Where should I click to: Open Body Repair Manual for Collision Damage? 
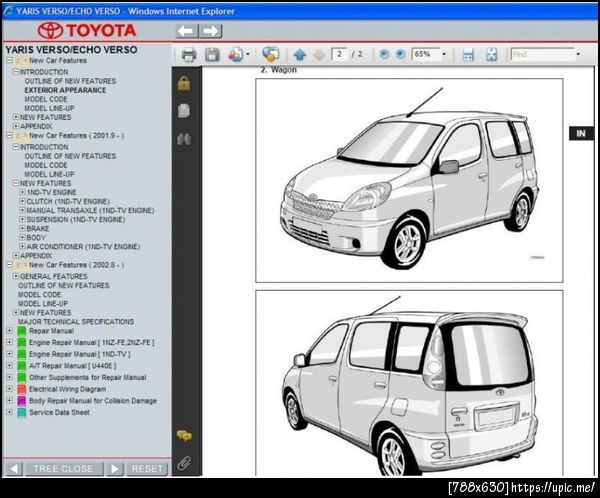93,401
